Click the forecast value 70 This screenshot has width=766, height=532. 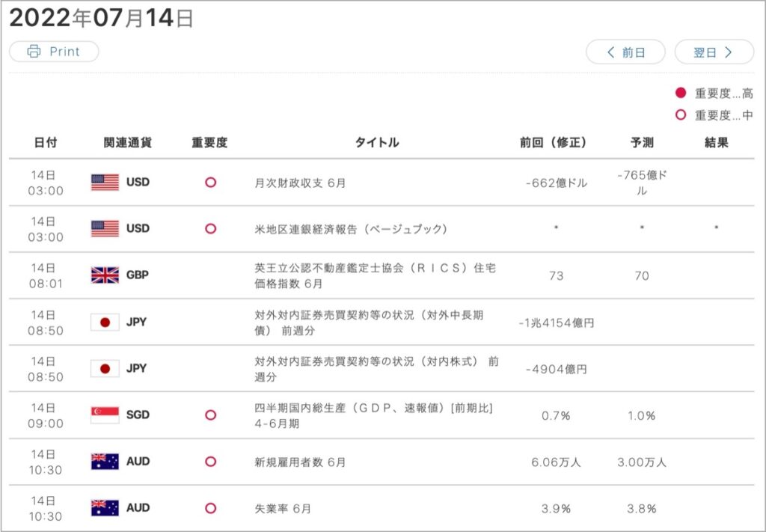pos(642,275)
